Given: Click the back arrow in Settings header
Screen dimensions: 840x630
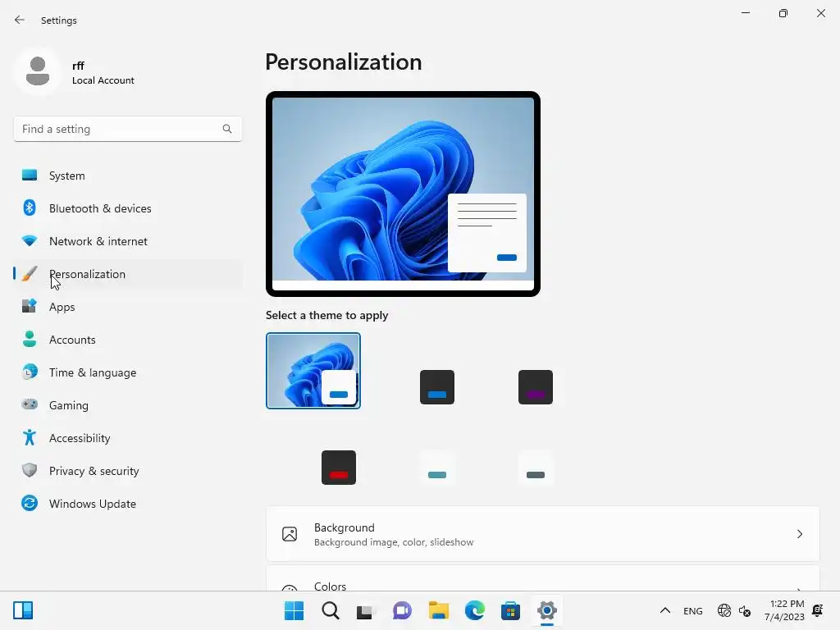Looking at the screenshot, I should coord(20,20).
